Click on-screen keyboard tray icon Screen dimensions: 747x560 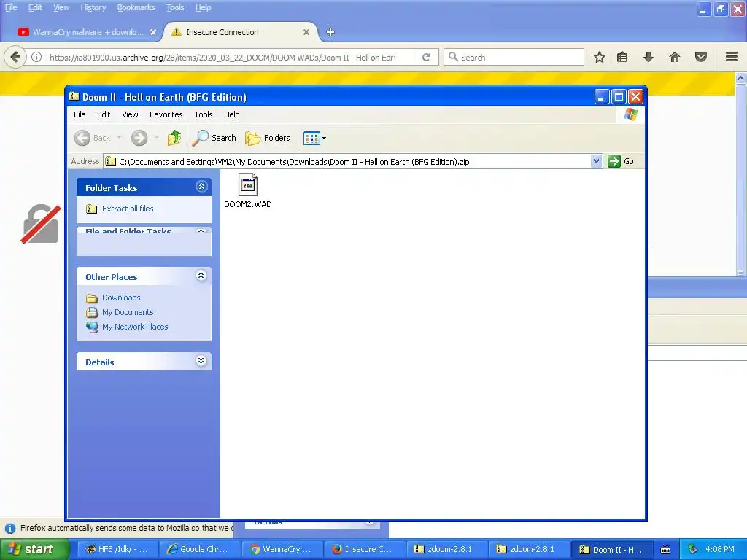[x=665, y=550]
